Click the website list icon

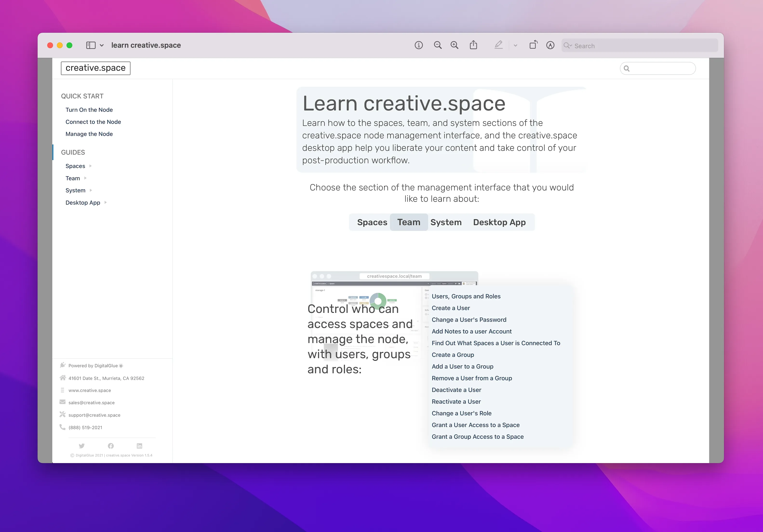pyautogui.click(x=62, y=390)
